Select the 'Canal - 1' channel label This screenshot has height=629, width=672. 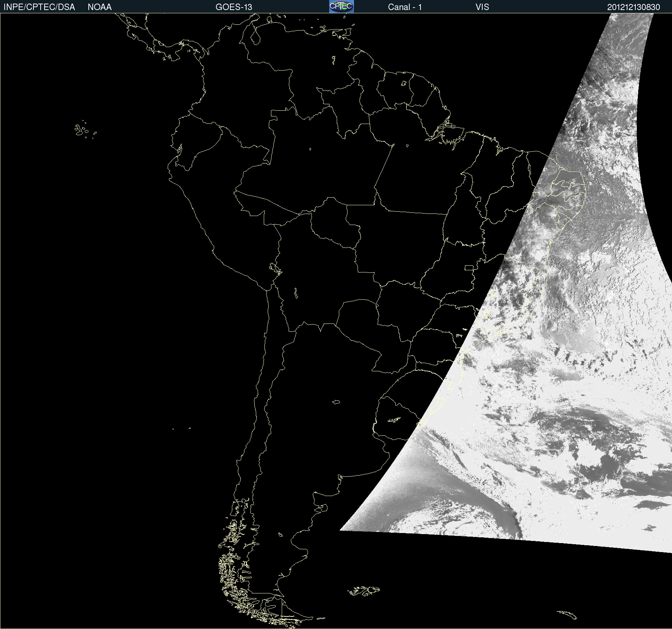pos(405,7)
